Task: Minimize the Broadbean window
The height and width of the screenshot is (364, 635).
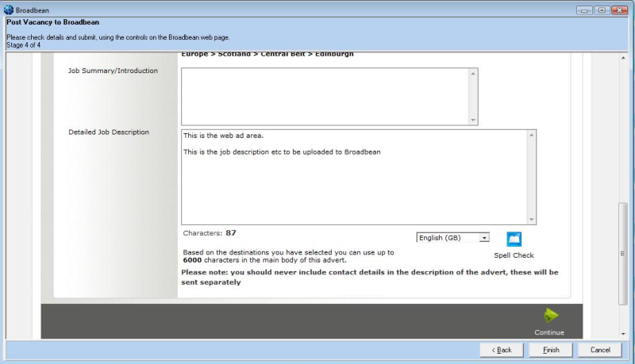Action: pyautogui.click(x=584, y=10)
